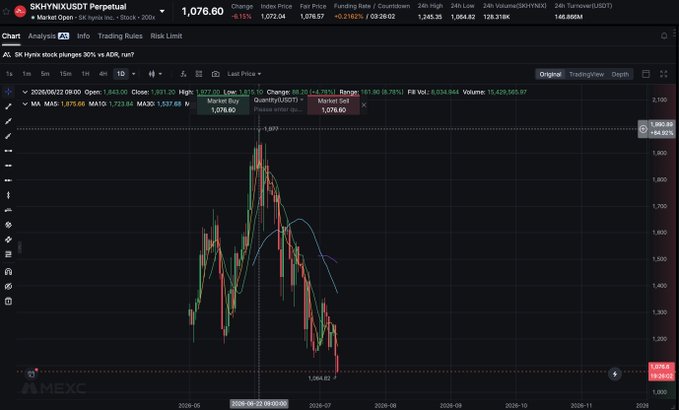Click the 2026-08 label on time axis

[385, 405]
